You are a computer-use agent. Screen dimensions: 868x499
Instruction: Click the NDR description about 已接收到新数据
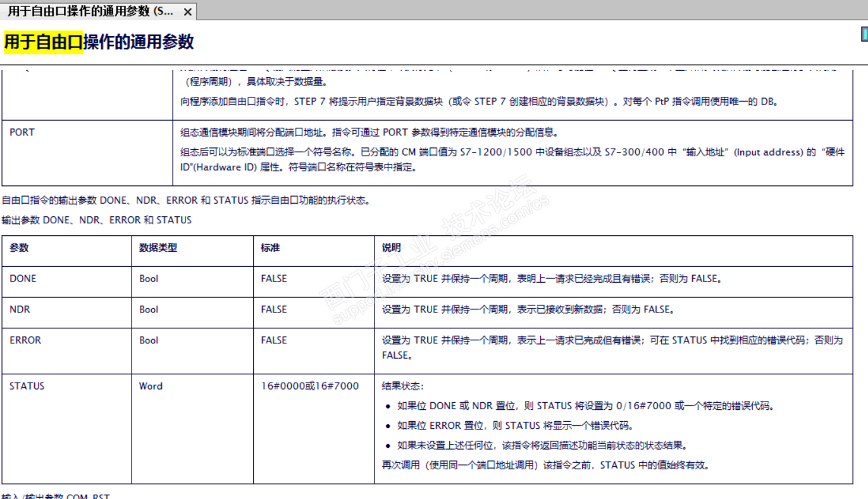pyautogui.click(x=528, y=309)
